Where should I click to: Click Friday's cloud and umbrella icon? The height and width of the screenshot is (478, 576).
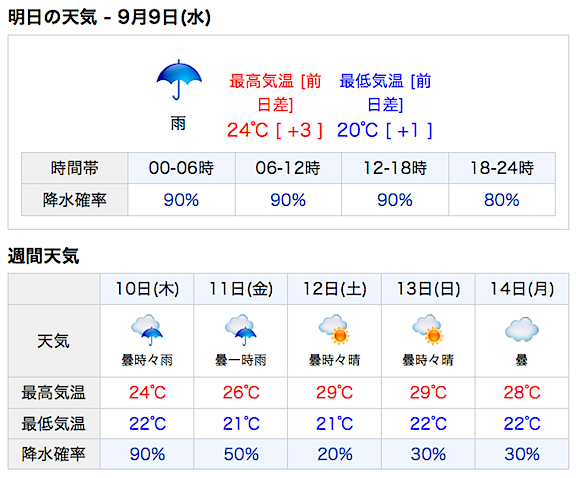241,330
